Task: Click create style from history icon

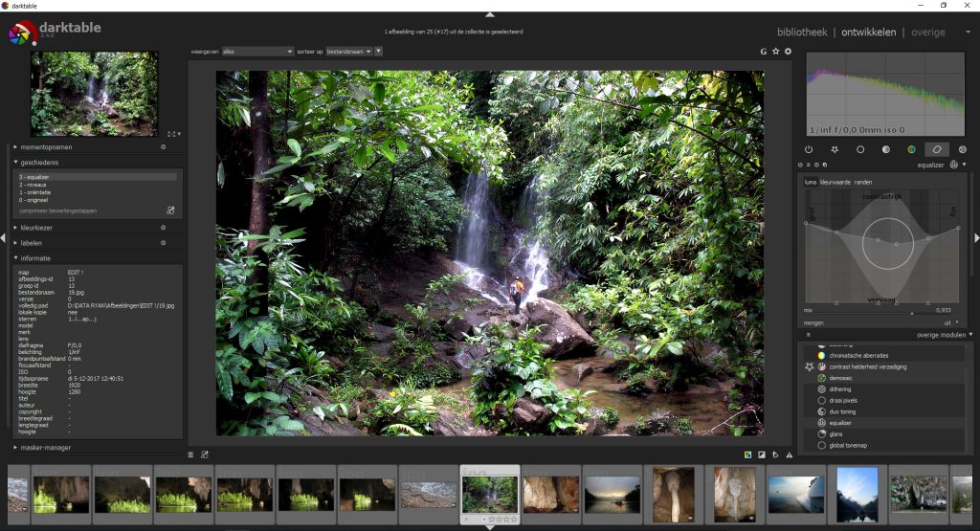Action: coord(170,210)
